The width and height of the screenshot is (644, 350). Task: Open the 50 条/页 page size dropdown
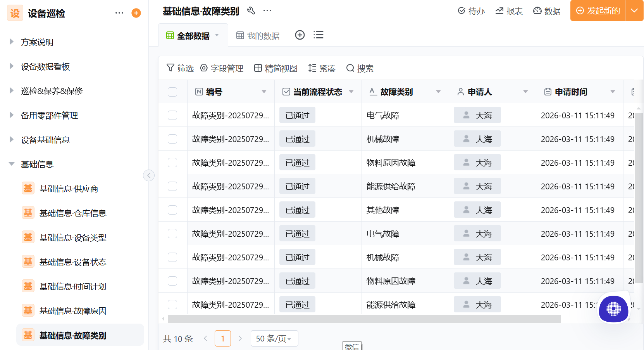point(274,338)
